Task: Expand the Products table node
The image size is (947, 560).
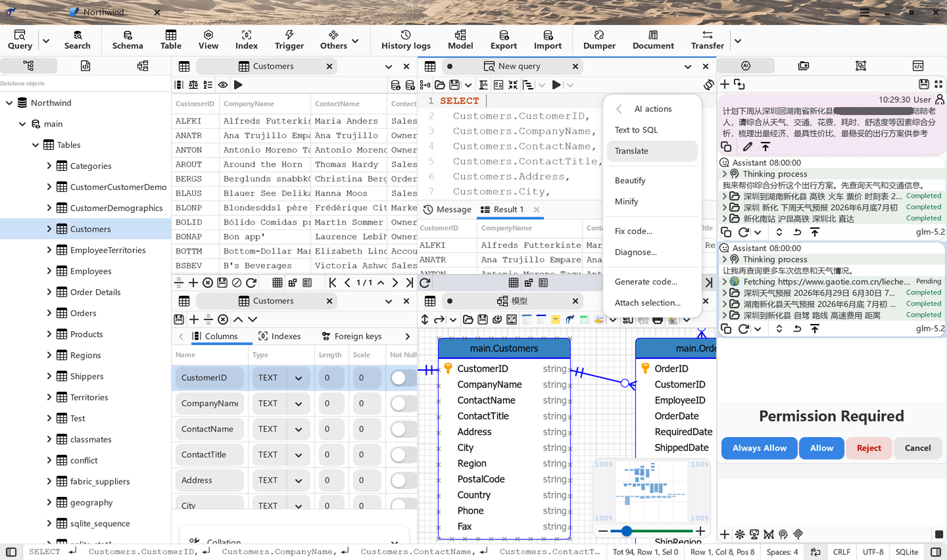Action: 49,334
